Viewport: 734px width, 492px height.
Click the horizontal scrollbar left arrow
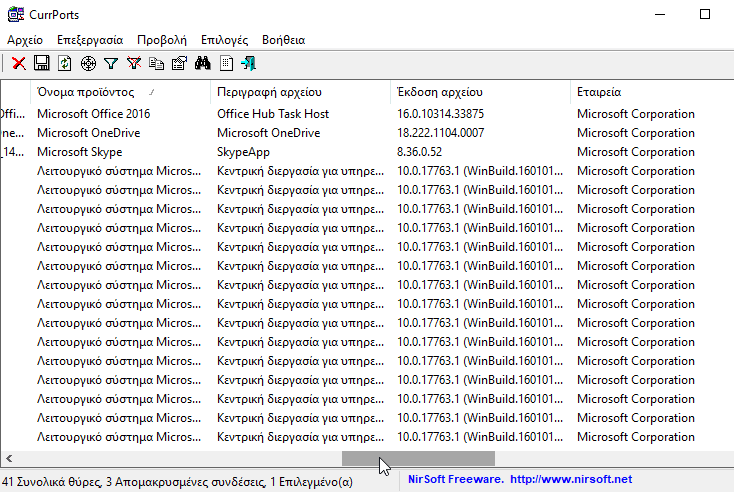(x=8, y=458)
